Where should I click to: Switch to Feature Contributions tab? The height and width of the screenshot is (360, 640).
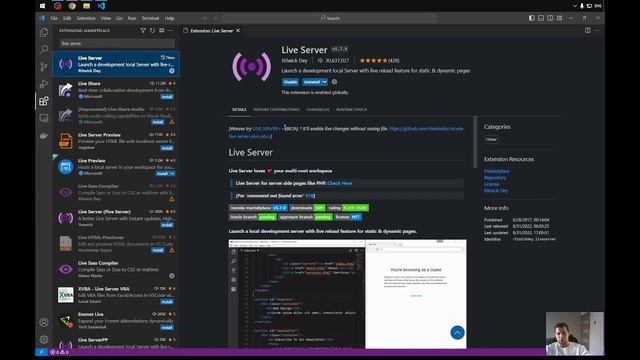tap(276, 109)
